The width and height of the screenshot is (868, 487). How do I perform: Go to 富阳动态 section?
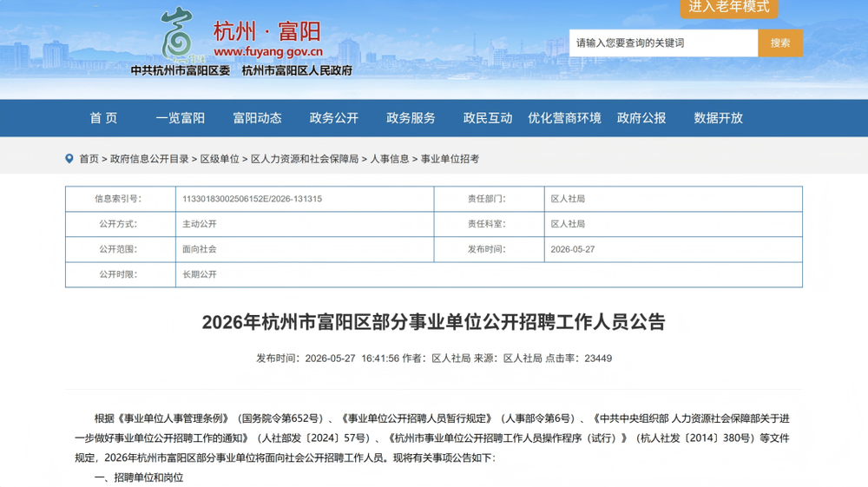click(x=258, y=118)
